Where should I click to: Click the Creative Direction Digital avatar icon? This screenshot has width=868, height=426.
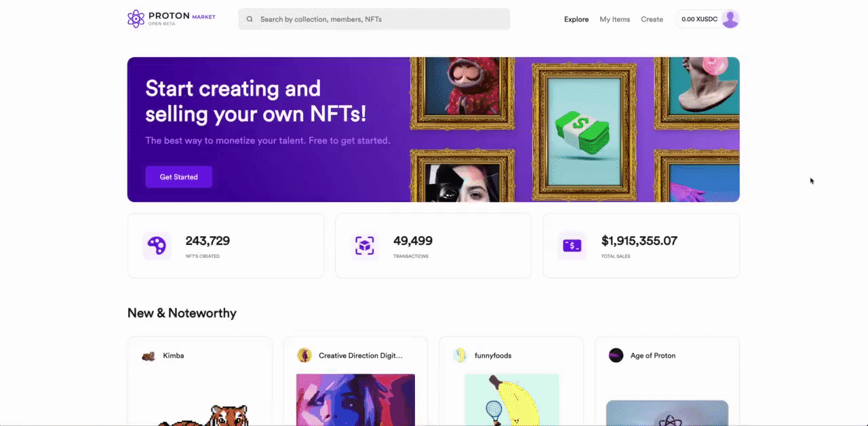point(304,355)
